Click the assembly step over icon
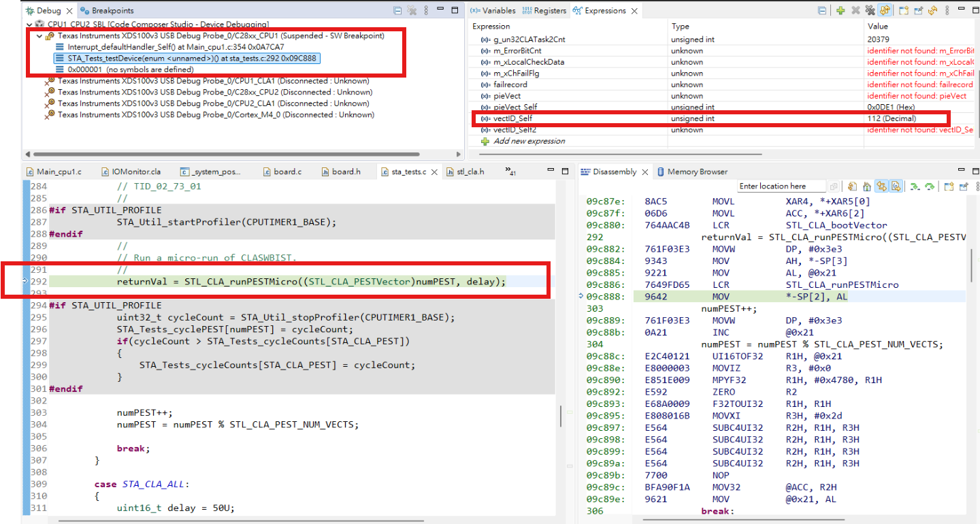 coord(929,186)
